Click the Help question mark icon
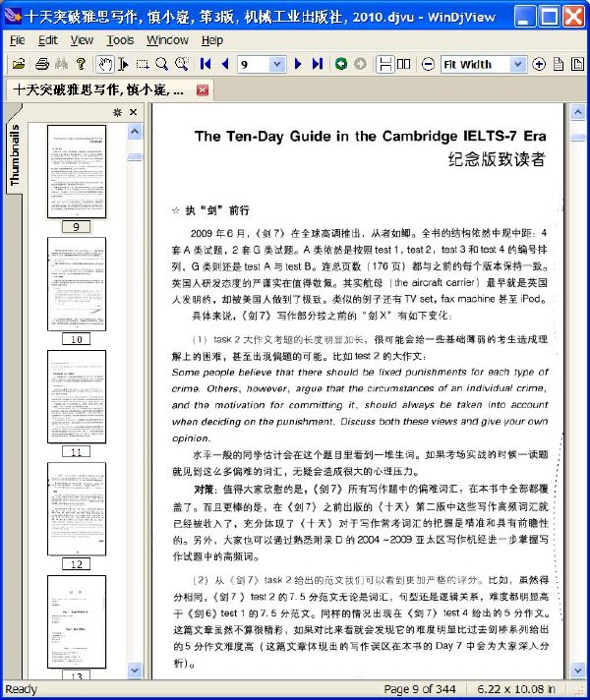 (81, 64)
